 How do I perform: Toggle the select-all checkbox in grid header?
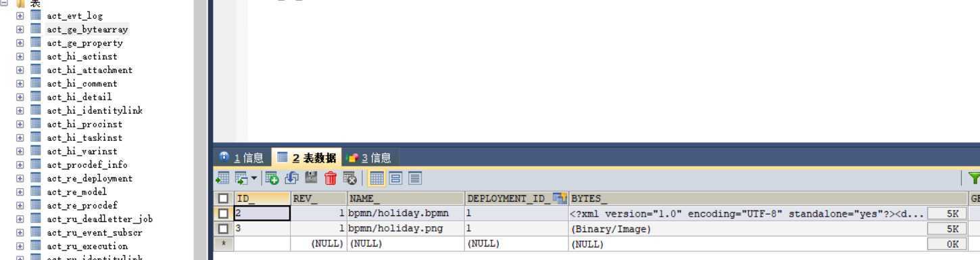pos(224,198)
